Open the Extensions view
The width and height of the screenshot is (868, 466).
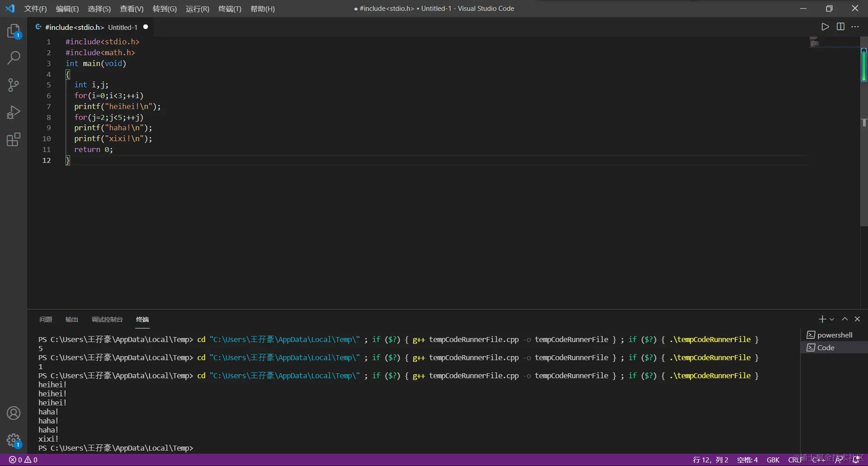(14, 139)
